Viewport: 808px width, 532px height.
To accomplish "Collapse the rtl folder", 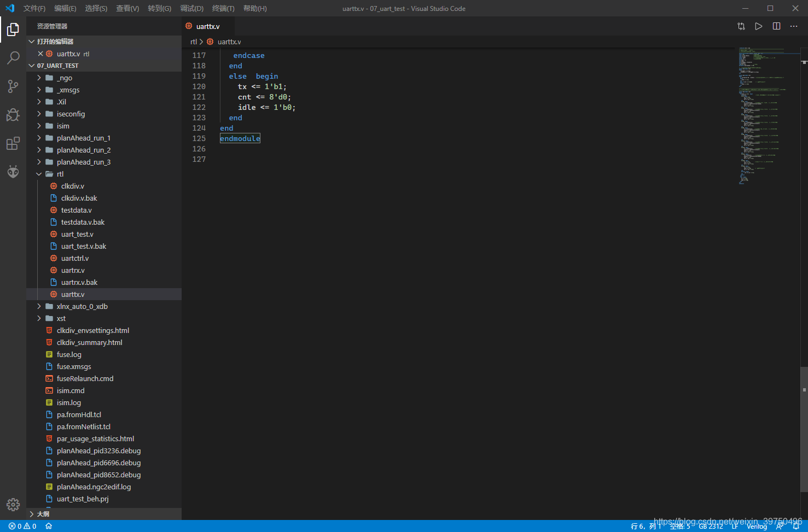I will [x=104, y=174].
